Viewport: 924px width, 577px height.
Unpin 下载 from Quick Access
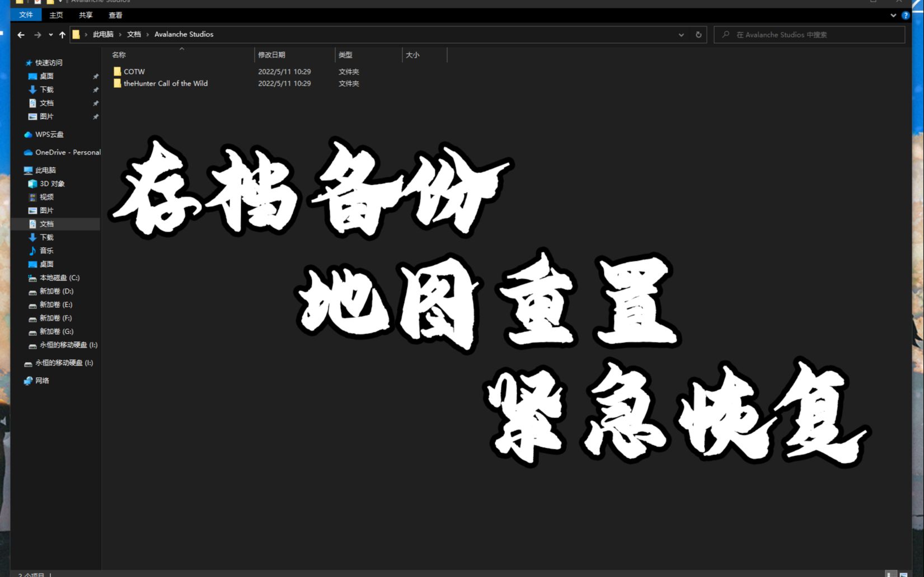point(96,89)
